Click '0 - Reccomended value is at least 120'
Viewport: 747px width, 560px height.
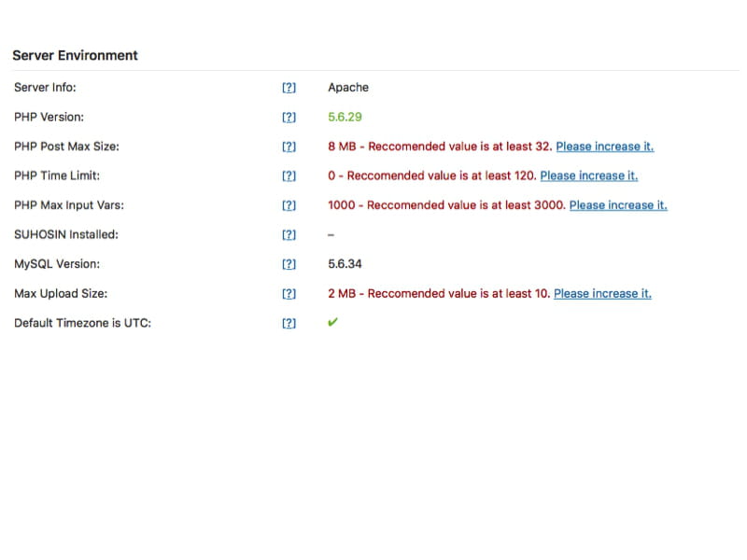[x=432, y=176]
